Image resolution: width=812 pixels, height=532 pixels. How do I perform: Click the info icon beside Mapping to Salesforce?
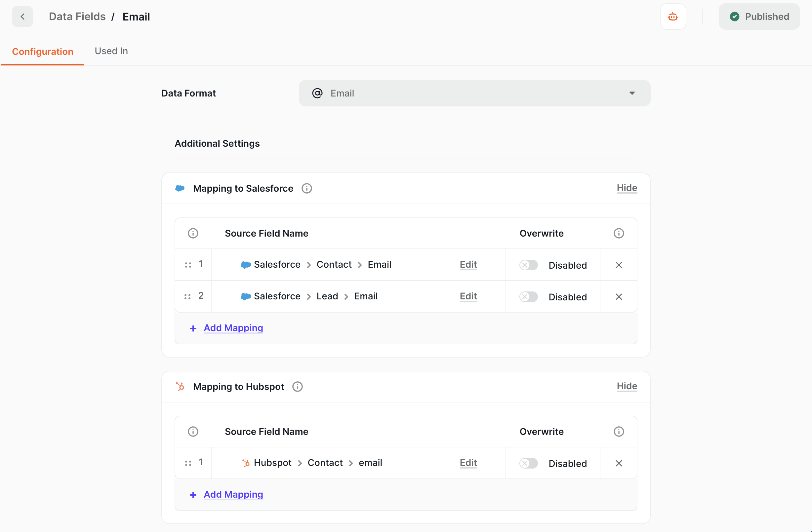coord(307,188)
